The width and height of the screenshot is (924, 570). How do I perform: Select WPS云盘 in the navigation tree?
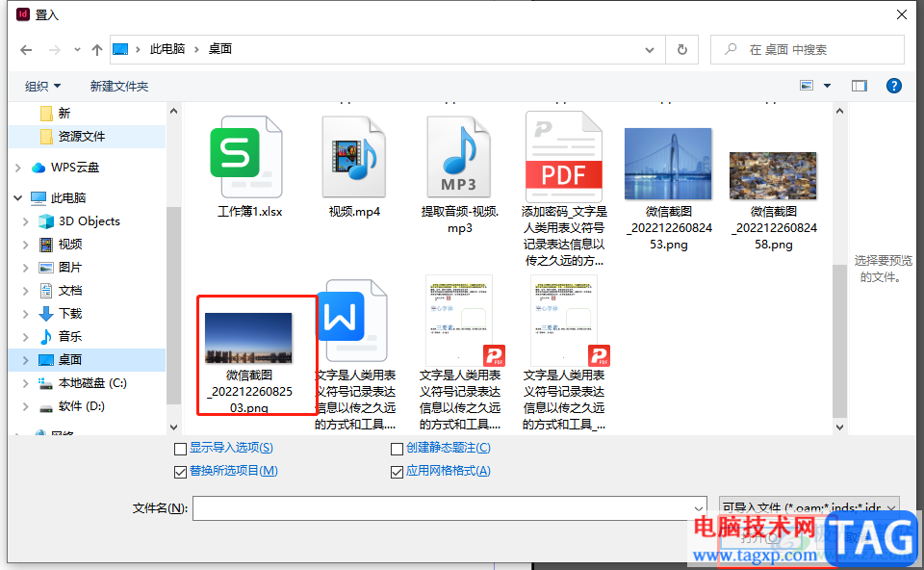click(74, 168)
